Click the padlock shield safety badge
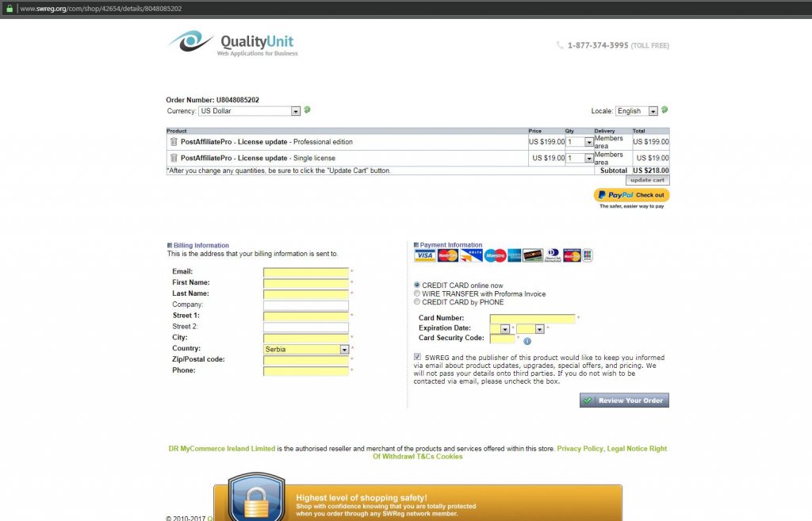Viewport: 812px width, 521px height. point(257,497)
